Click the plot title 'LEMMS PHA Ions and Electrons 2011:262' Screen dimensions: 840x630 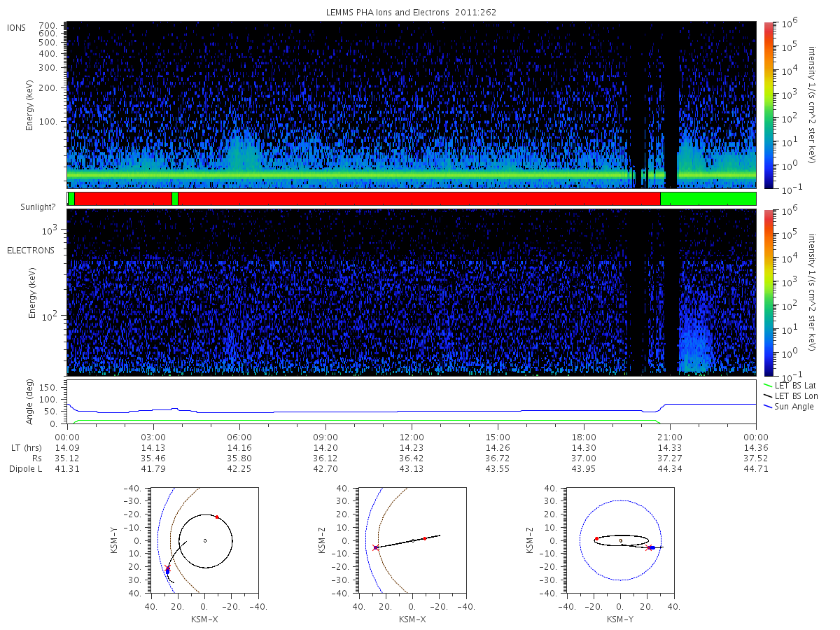[412, 13]
